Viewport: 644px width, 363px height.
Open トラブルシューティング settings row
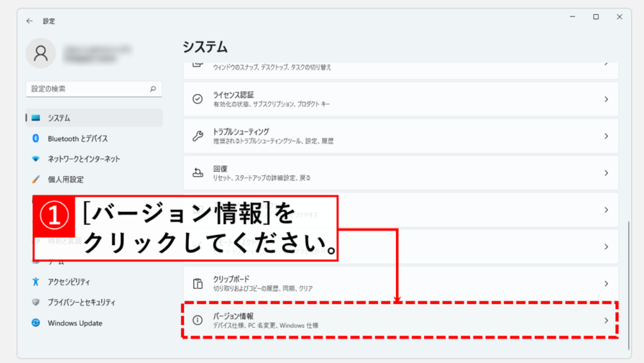click(x=401, y=136)
